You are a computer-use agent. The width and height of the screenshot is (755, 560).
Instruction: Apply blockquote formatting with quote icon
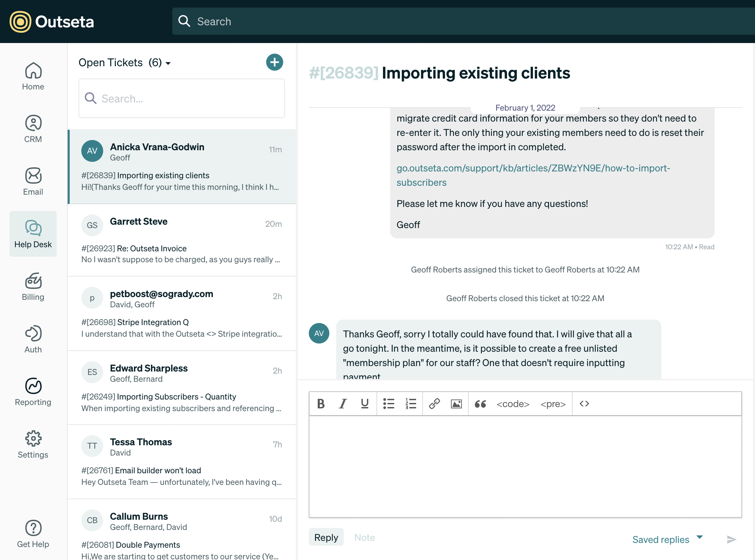pyautogui.click(x=480, y=404)
